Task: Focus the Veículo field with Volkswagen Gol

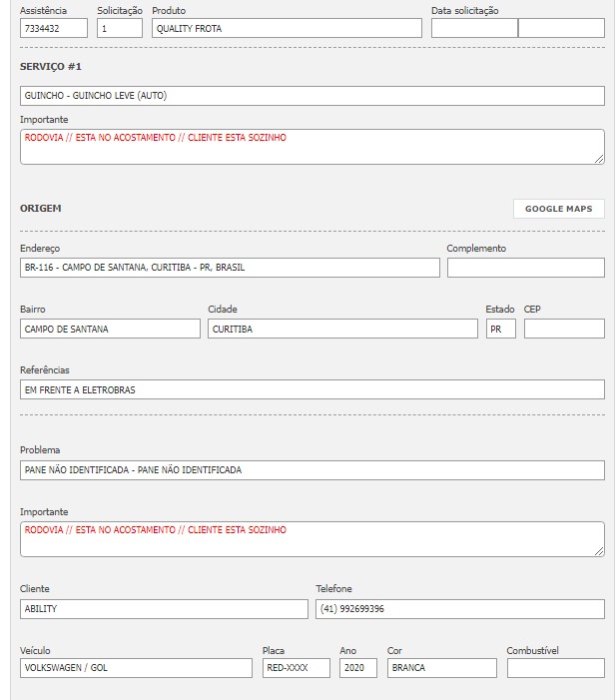Action: coord(136,668)
